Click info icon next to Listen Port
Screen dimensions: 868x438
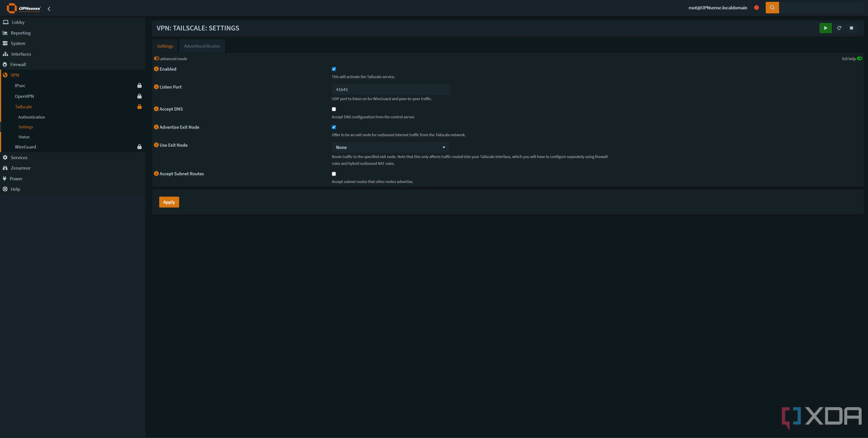click(156, 87)
